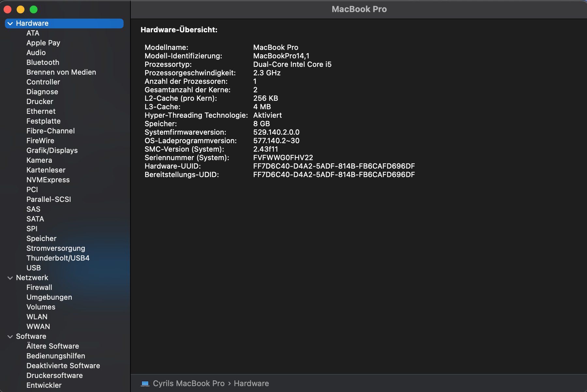This screenshot has height=392, width=587.
Task: Click the MacBook Pro window title
Action: (359, 9)
